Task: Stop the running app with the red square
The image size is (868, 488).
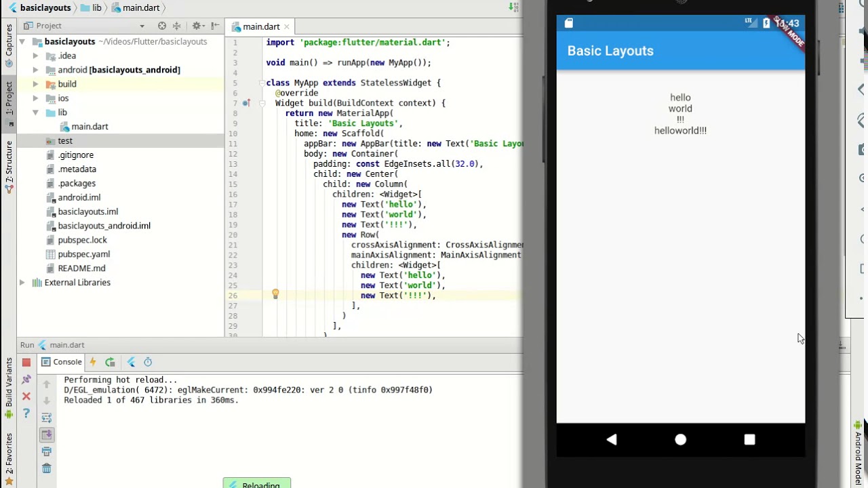Action: click(x=26, y=363)
